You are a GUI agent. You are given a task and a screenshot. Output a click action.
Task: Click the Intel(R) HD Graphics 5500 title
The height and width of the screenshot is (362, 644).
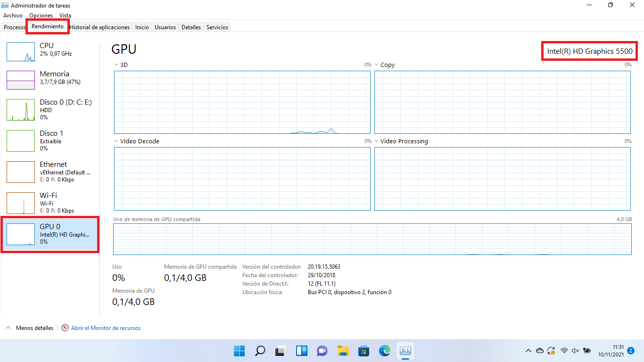pyautogui.click(x=590, y=51)
